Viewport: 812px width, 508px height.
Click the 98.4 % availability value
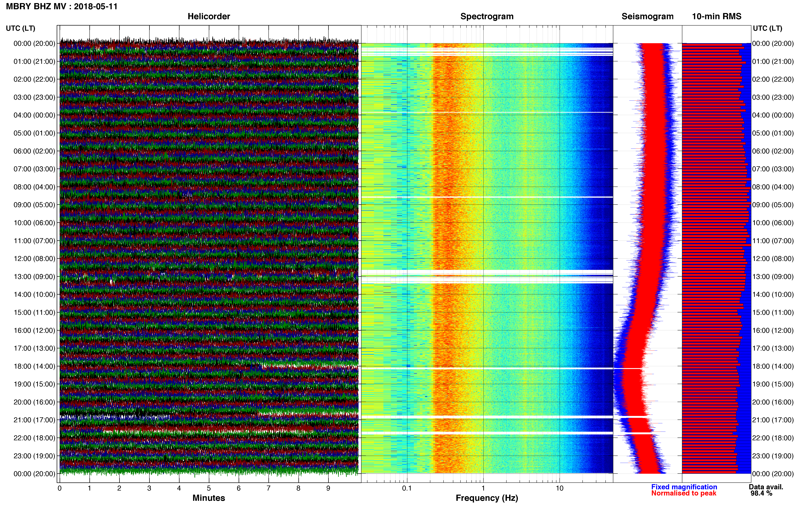click(x=762, y=494)
